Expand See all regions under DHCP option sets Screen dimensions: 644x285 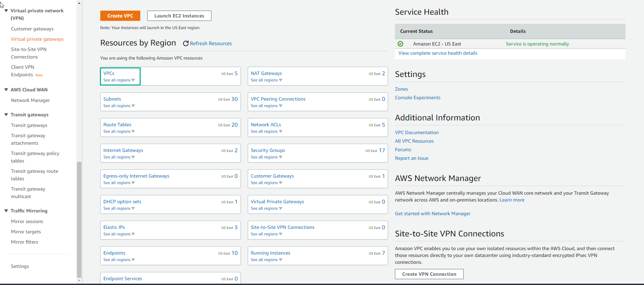coord(119,208)
